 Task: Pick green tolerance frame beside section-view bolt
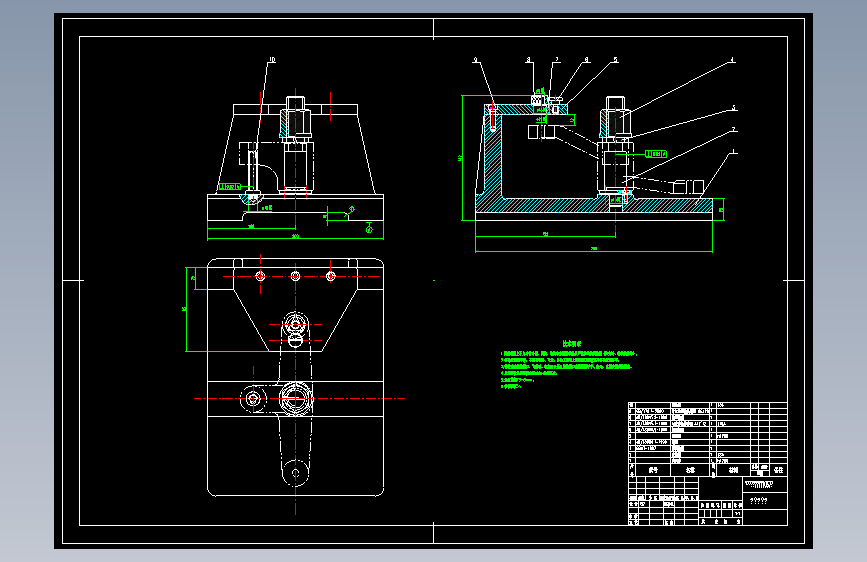656,154
